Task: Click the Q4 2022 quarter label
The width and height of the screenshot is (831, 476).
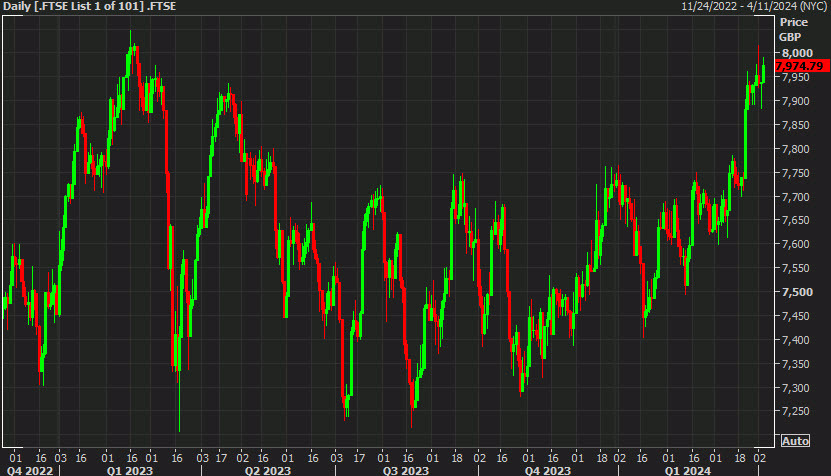Action: point(30,470)
